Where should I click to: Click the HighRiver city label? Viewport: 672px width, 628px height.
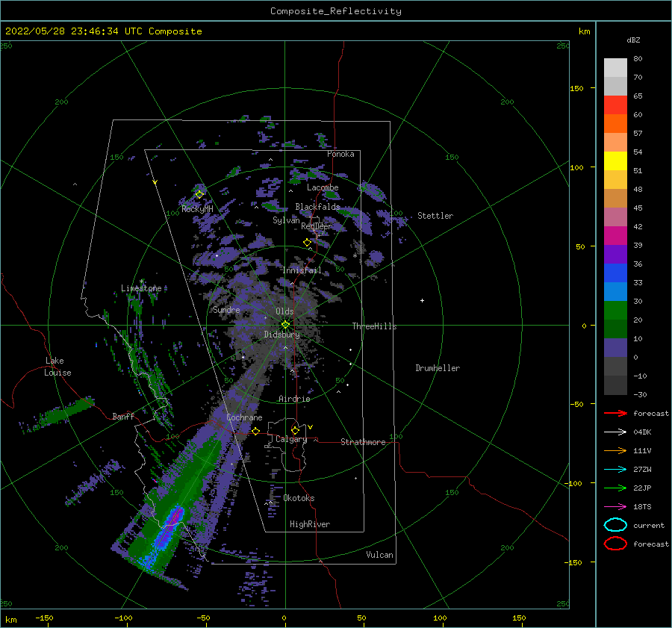click(x=310, y=524)
